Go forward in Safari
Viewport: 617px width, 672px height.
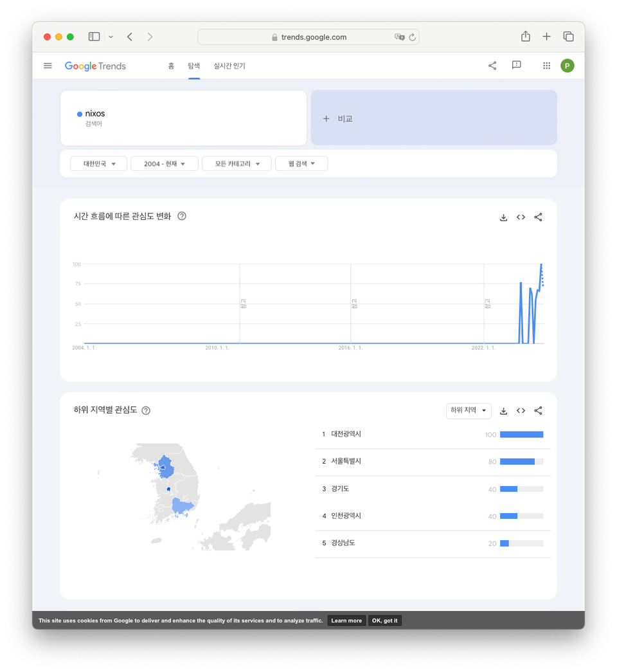(150, 37)
